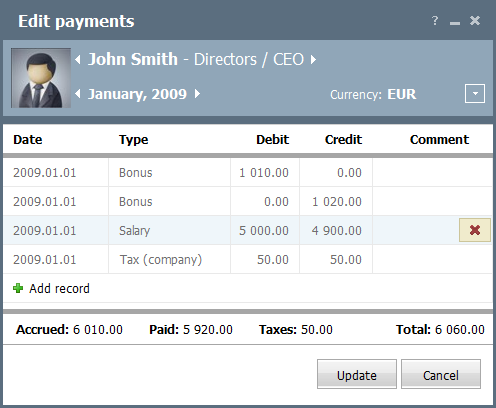Click the Paid 5 920.00 summary
This screenshot has width=496, height=408.
pos(191,330)
